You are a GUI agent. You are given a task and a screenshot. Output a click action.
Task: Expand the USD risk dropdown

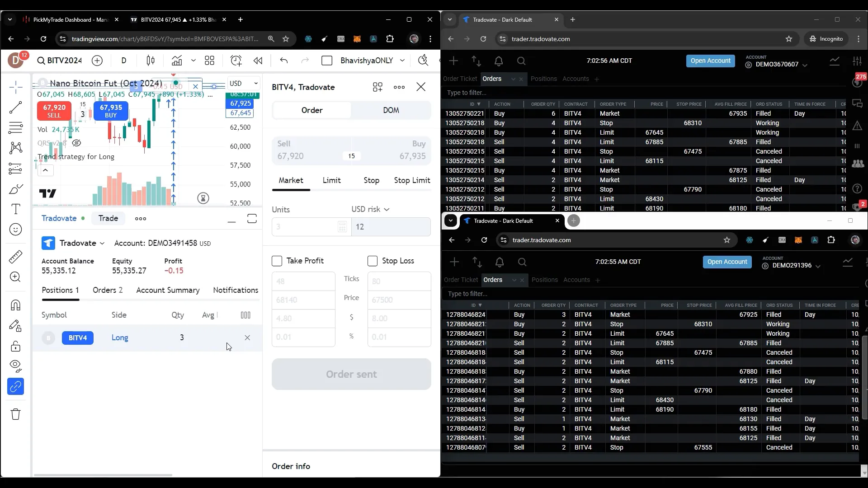pyautogui.click(x=371, y=210)
